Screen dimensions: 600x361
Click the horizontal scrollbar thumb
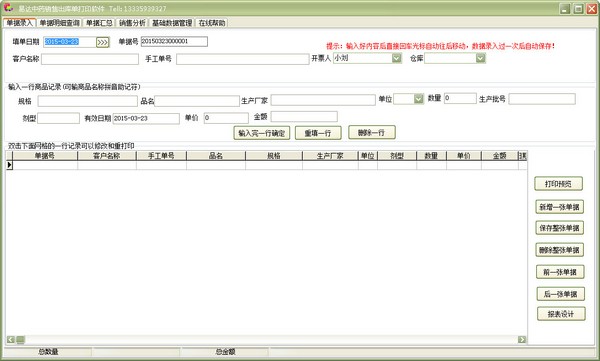coord(20,340)
